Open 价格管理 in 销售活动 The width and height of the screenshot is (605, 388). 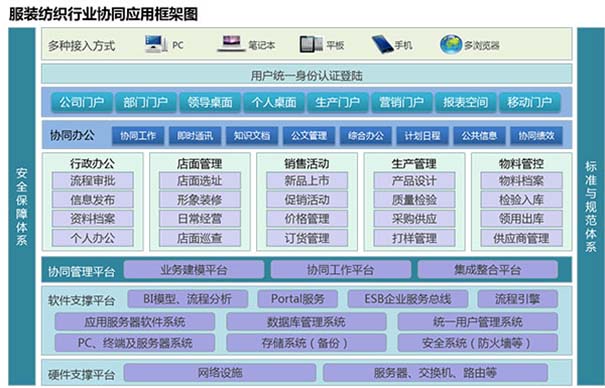pos(307,219)
